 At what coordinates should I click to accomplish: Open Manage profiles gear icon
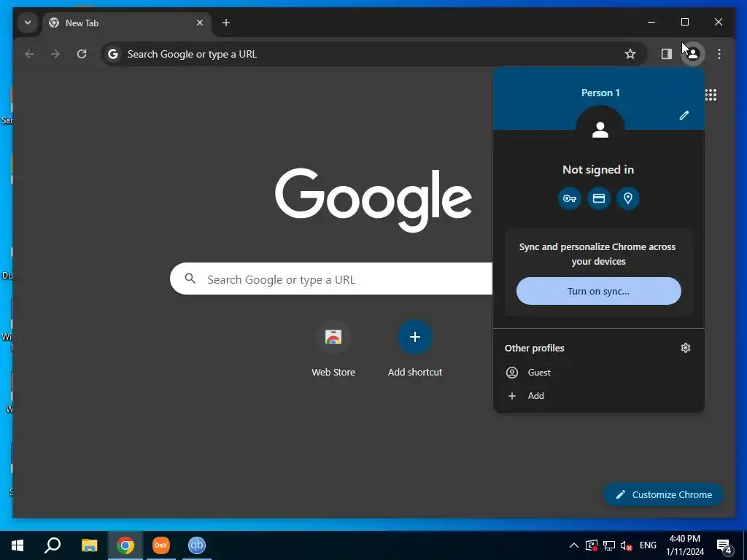pyautogui.click(x=686, y=348)
